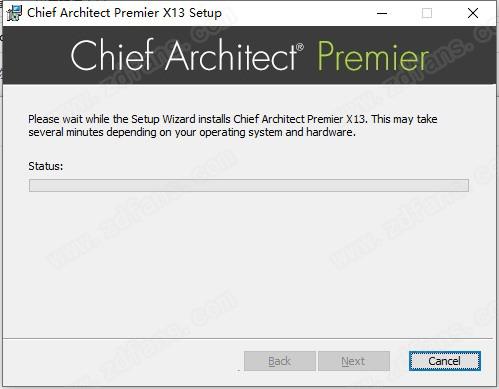Click the window title Chief Architect Premier X13 Setup

tap(124, 13)
